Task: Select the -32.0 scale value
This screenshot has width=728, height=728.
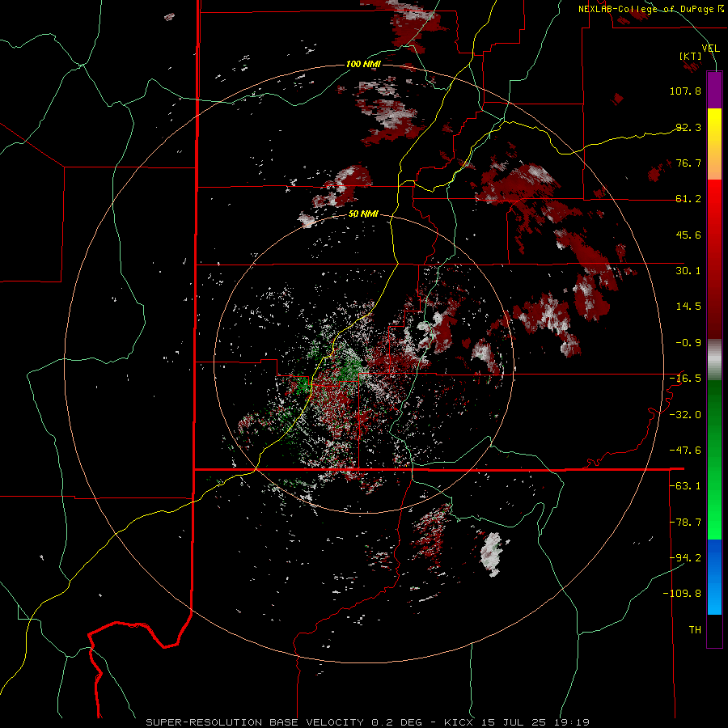Action: pos(685,415)
